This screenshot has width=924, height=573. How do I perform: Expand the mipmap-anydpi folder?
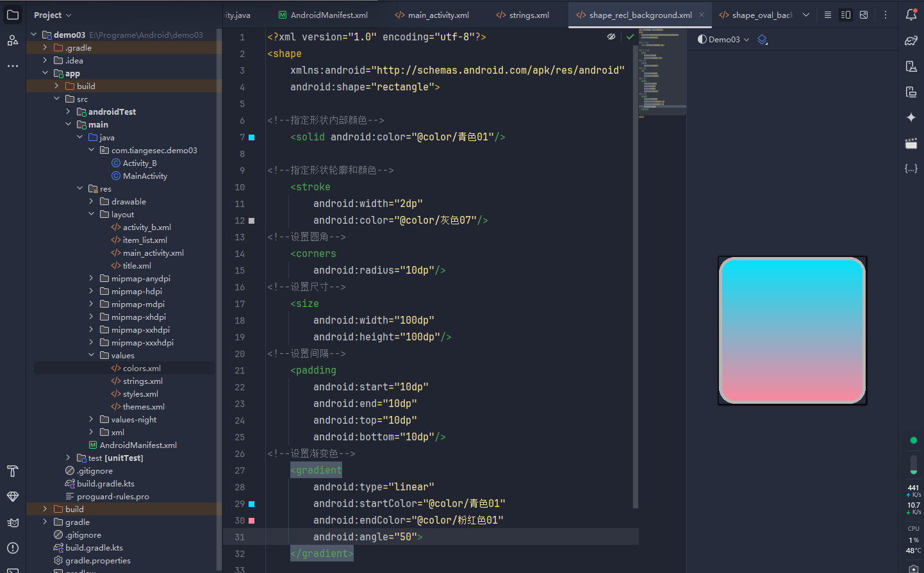pyautogui.click(x=91, y=278)
